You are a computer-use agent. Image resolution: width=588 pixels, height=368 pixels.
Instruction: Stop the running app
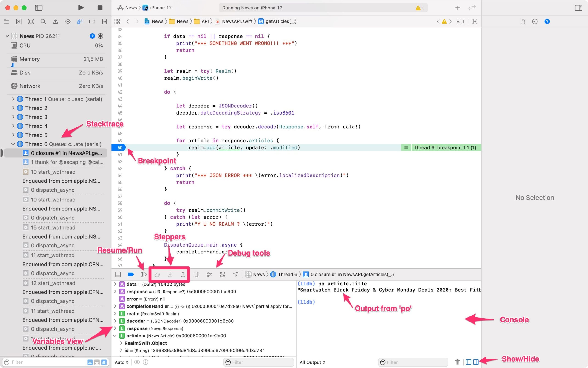click(x=100, y=8)
